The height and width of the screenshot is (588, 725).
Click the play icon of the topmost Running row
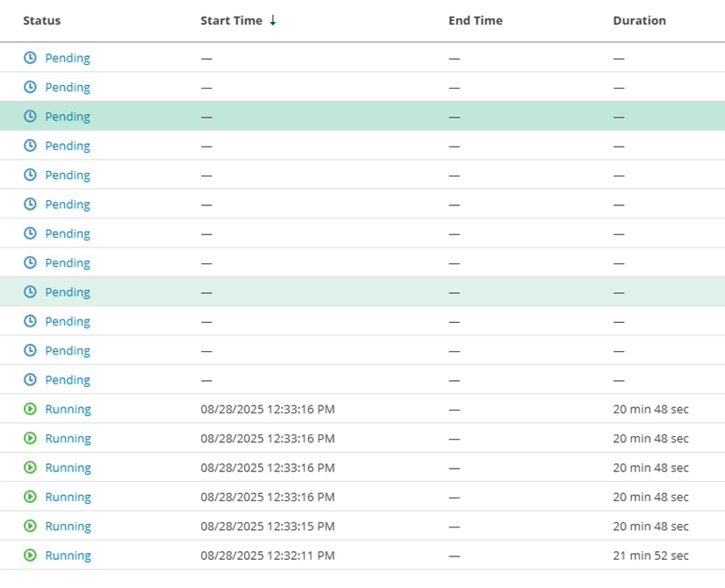pyautogui.click(x=30, y=409)
